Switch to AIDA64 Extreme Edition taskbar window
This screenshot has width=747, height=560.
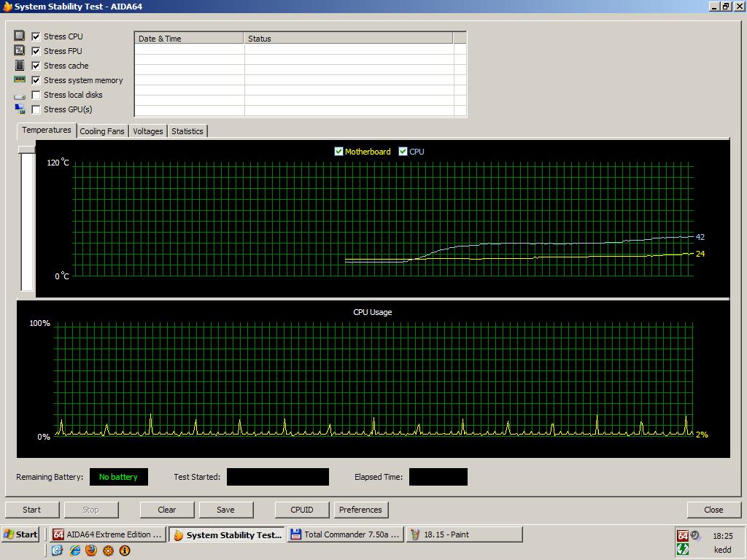coord(109,534)
